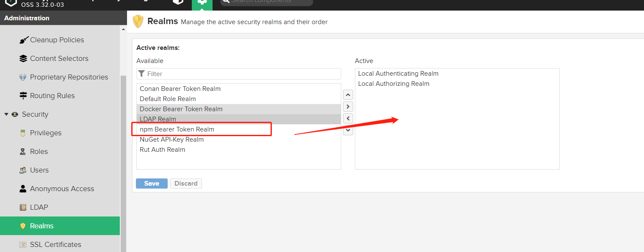Select the Realms sidebar entry

(x=60, y=226)
